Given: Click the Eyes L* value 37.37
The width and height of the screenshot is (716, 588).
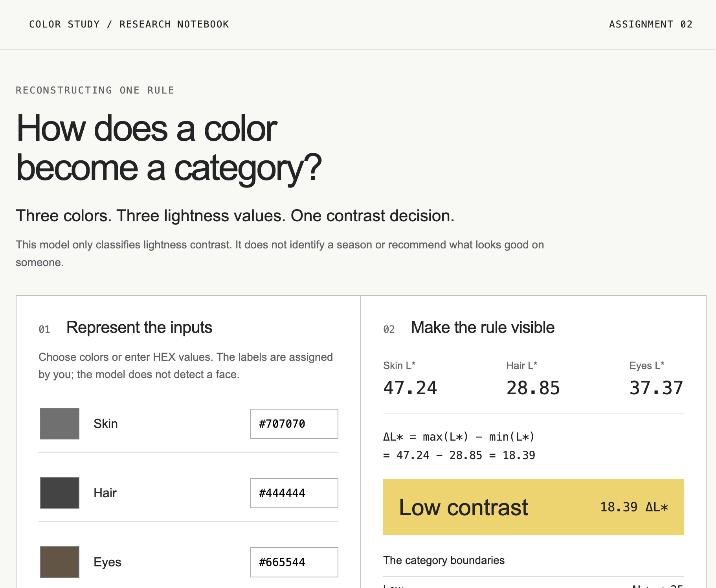Looking at the screenshot, I should (656, 388).
